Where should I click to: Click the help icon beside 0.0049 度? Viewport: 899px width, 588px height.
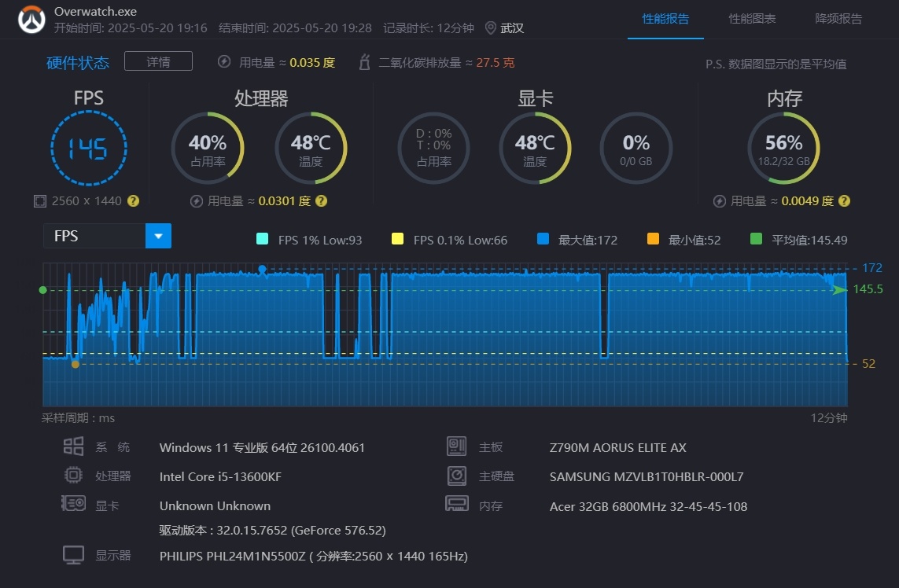click(x=844, y=201)
